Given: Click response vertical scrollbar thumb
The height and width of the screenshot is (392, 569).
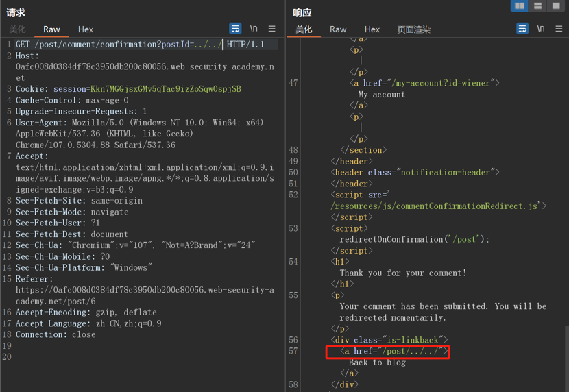Looking at the screenshot, I should click(566, 358).
